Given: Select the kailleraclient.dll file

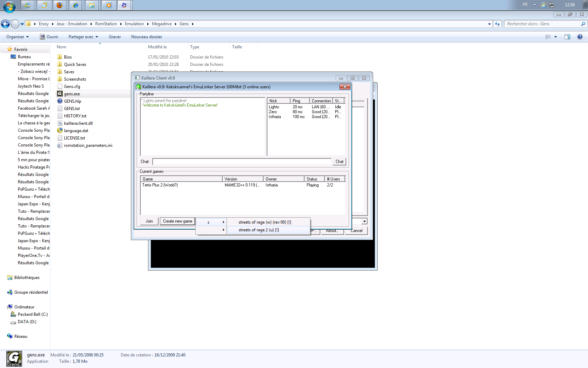Looking at the screenshot, I should click(78, 123).
